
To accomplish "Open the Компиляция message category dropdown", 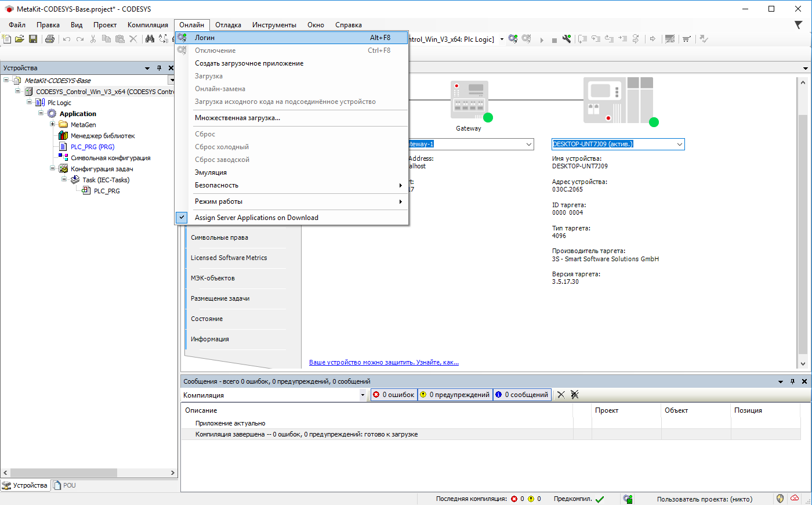I will (x=363, y=395).
